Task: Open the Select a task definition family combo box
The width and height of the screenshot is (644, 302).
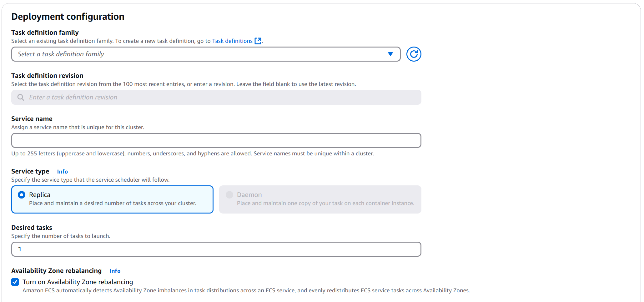Action: click(x=206, y=54)
